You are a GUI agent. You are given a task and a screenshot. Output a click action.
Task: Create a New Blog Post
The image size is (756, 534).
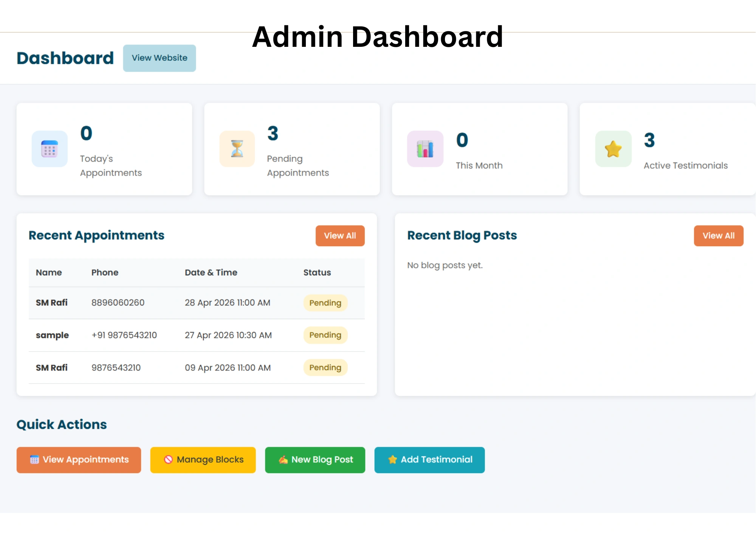(x=315, y=460)
